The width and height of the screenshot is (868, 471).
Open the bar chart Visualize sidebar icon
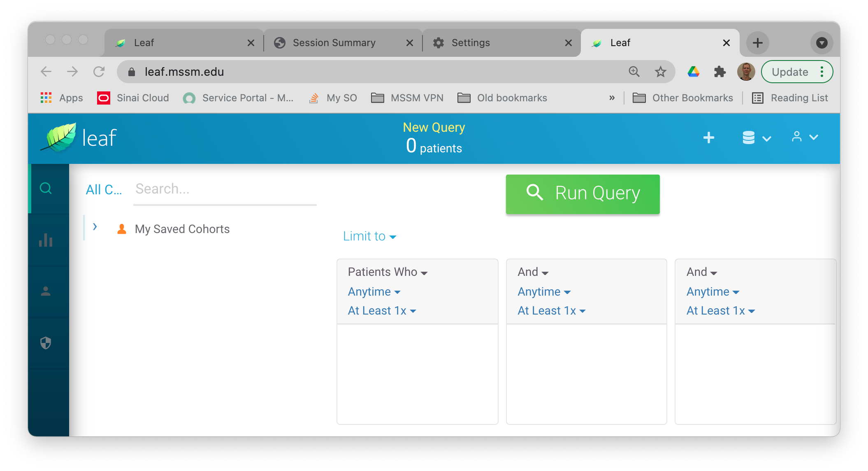[x=46, y=240]
